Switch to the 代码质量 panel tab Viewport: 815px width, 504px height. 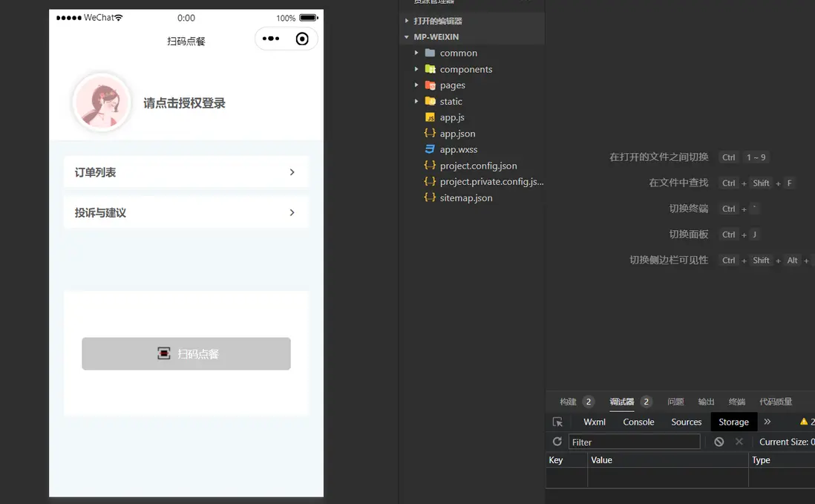[776, 402]
